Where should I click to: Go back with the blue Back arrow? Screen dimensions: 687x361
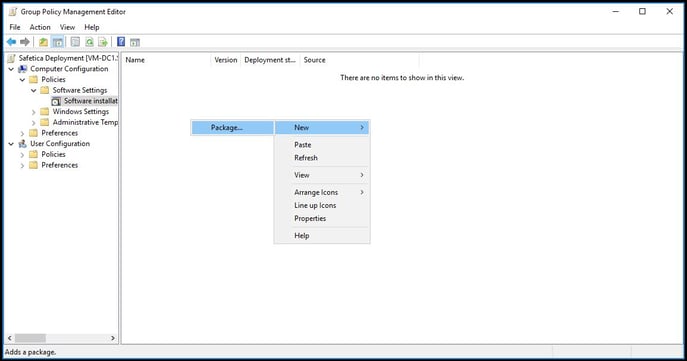point(11,42)
